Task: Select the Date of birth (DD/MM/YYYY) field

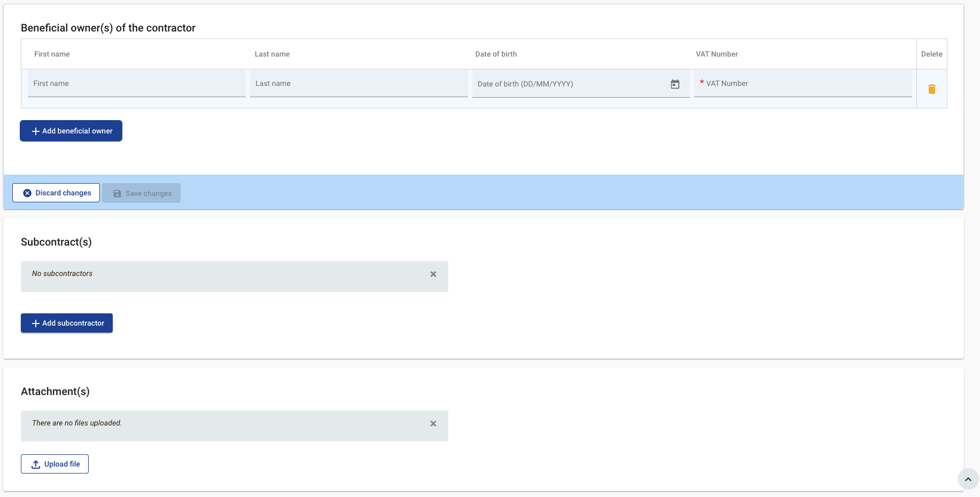Action: pyautogui.click(x=569, y=84)
